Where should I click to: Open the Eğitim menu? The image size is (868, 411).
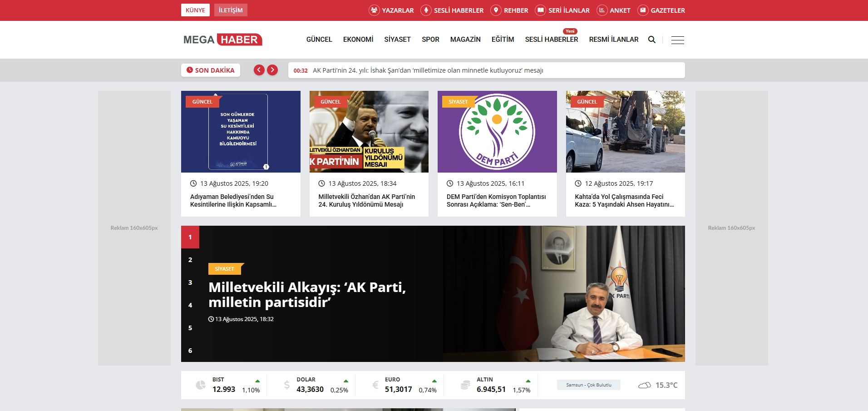click(x=503, y=40)
